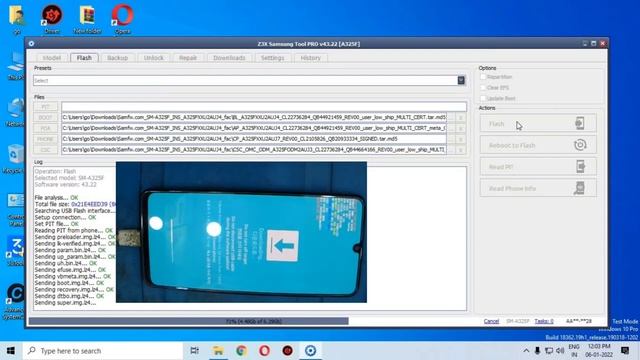Clear the CSC file row with x
This screenshot has width=640, height=360.
pos(461,150)
